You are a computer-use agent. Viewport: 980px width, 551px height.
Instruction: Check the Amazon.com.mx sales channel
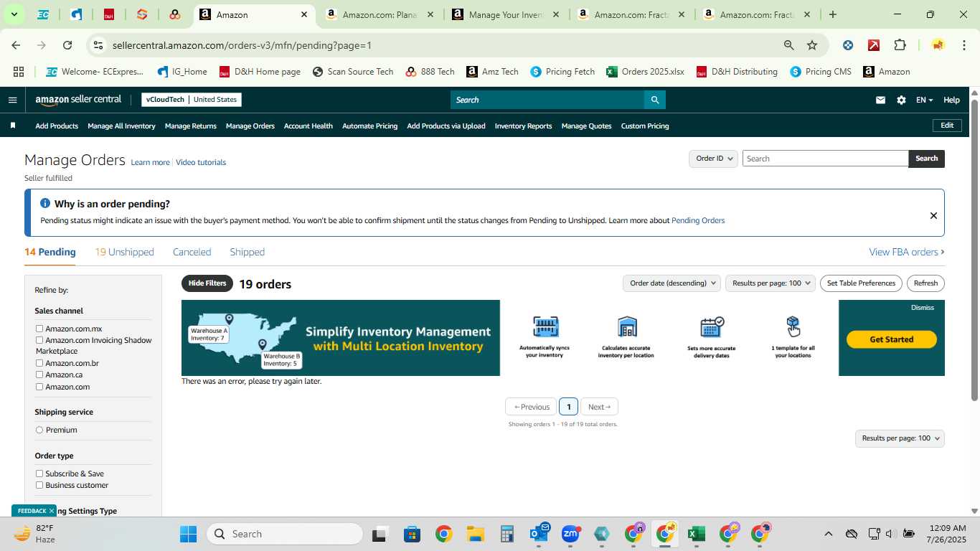39,329
